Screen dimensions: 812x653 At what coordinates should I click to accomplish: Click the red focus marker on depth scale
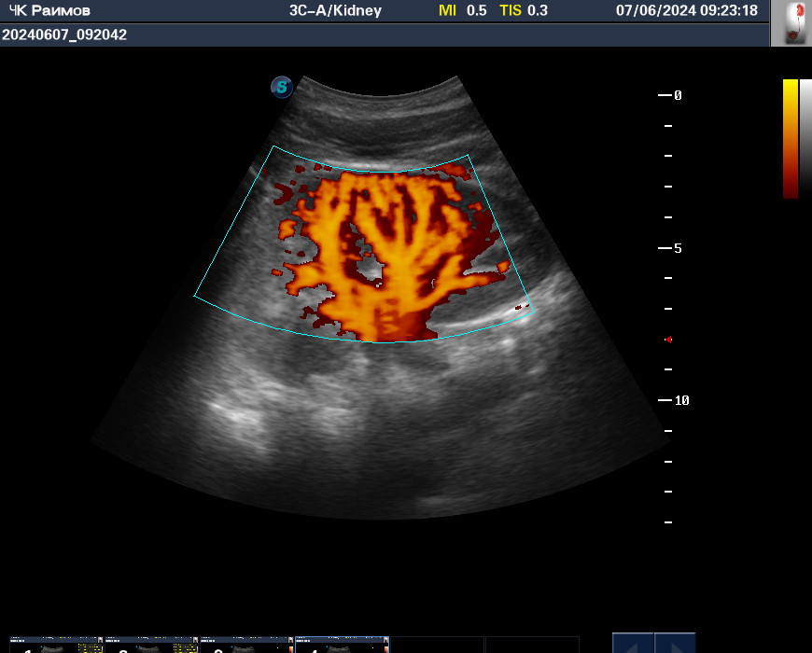pyautogui.click(x=668, y=340)
